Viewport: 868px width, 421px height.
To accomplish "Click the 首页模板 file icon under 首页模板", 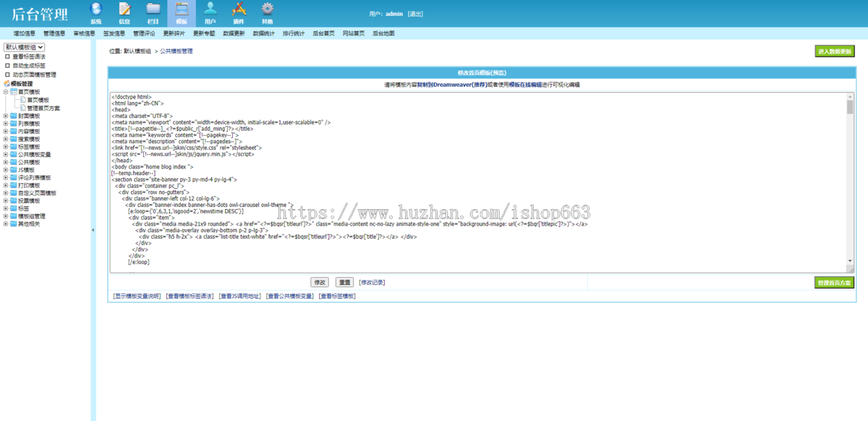I will [23, 100].
